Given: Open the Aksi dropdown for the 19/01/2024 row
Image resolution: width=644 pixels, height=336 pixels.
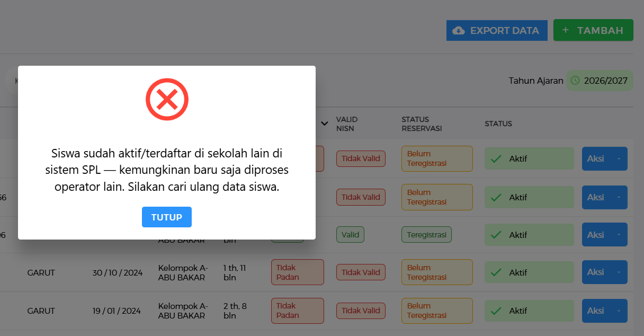Looking at the screenshot, I should coord(604,311).
